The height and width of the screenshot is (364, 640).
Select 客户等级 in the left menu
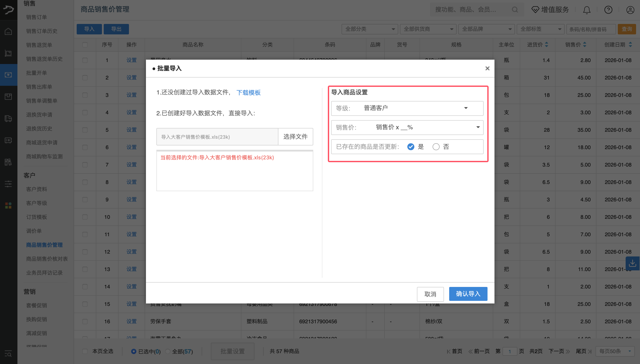point(37,203)
